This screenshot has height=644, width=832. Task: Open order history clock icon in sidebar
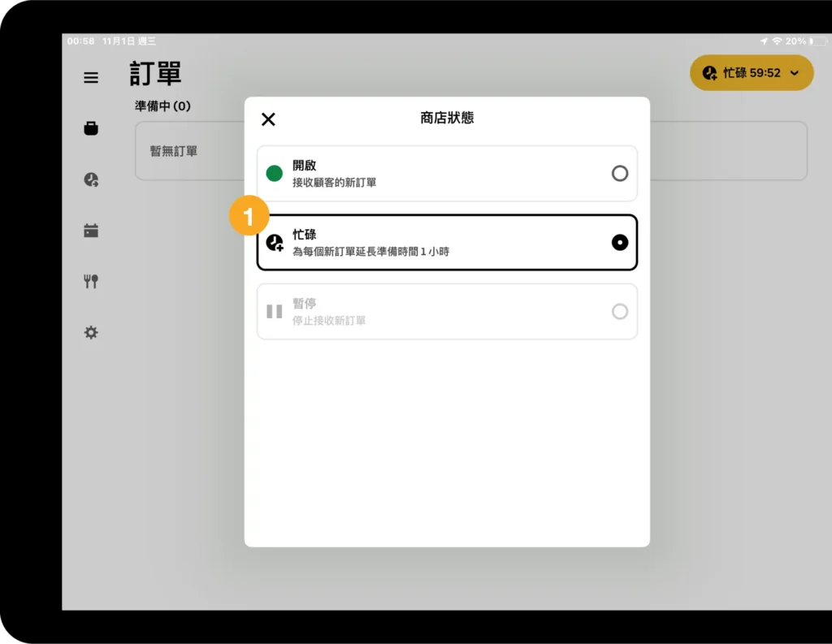(91, 179)
